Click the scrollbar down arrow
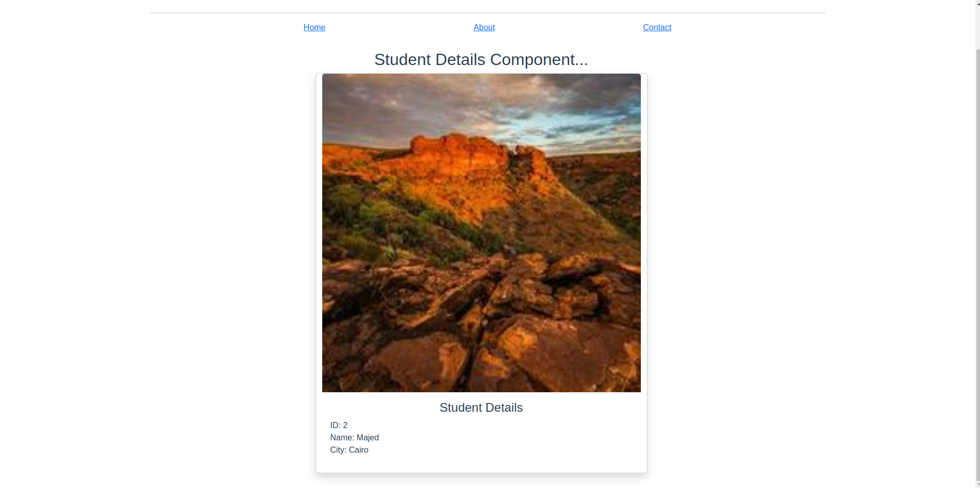This screenshot has width=980, height=488. [x=977, y=484]
